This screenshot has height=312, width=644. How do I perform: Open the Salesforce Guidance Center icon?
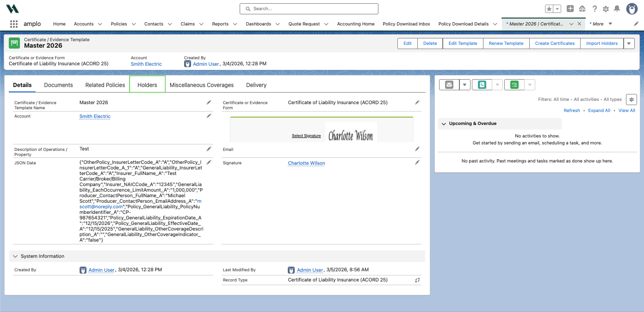582,9
